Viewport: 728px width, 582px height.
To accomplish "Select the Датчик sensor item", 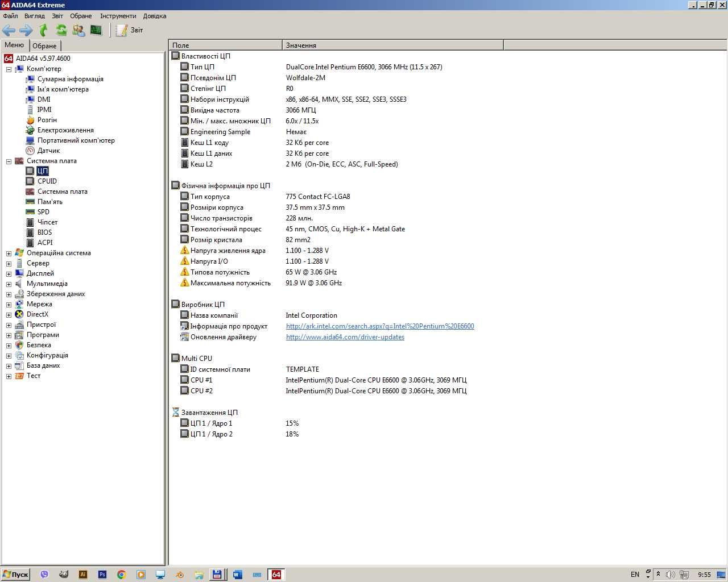I will pyautogui.click(x=48, y=151).
